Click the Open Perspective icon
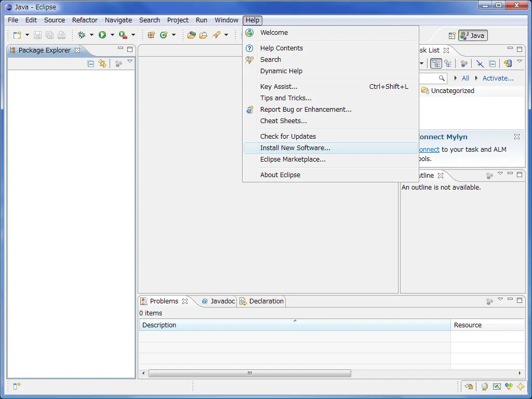This screenshot has height=399, width=532. 452,35
